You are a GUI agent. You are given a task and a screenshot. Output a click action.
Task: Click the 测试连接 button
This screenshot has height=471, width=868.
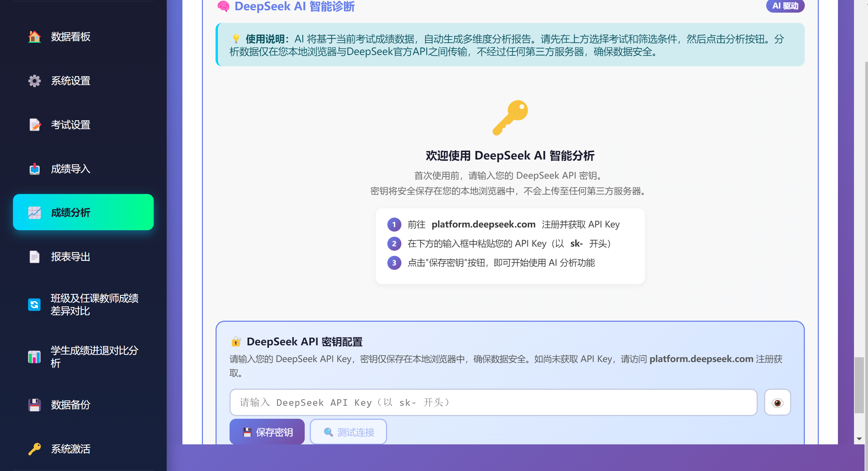[348, 432]
